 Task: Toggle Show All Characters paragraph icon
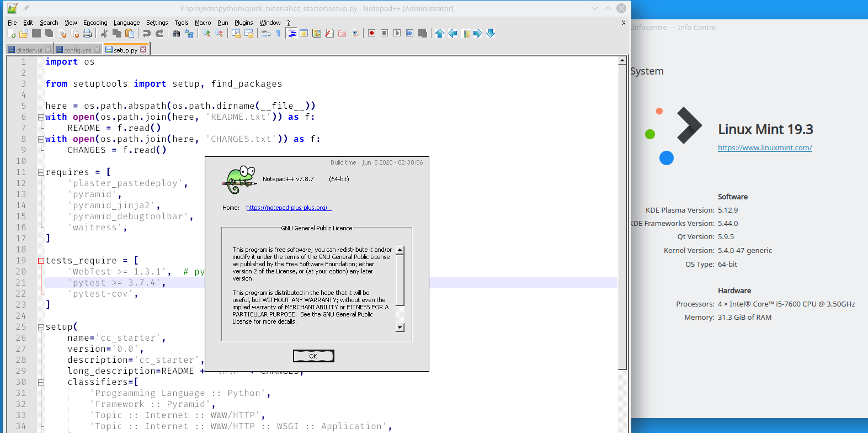pos(279,33)
